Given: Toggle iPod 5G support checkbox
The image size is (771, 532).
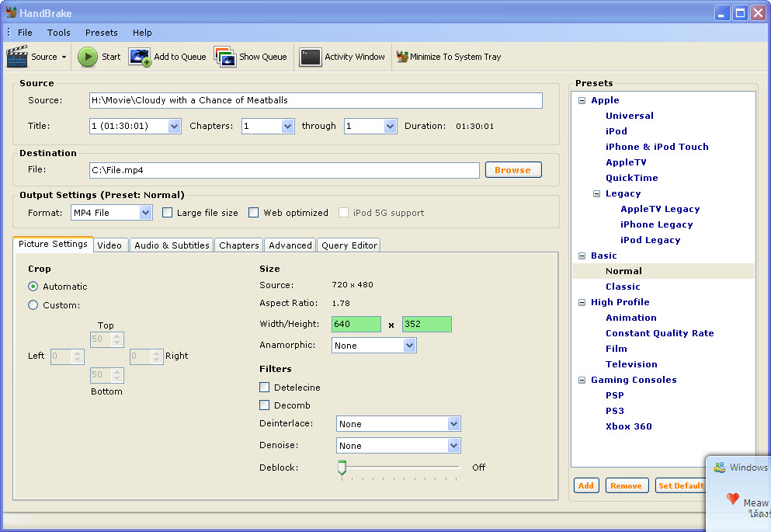Looking at the screenshot, I should (343, 212).
